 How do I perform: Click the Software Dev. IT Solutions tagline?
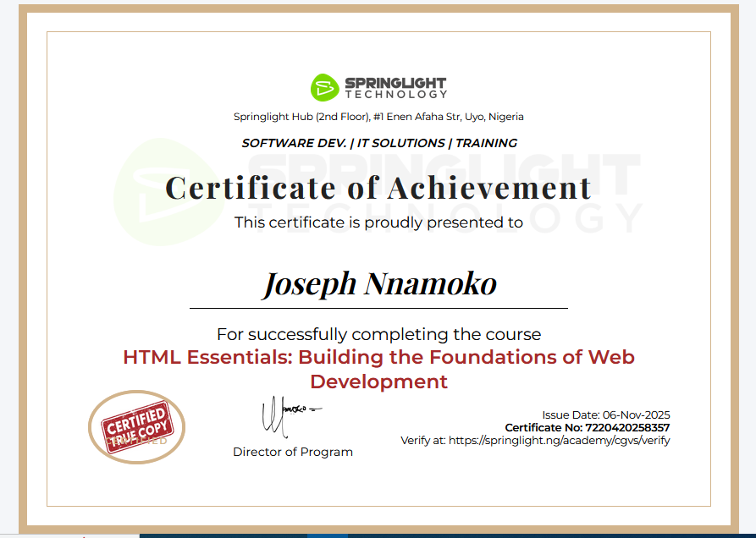[x=378, y=143]
